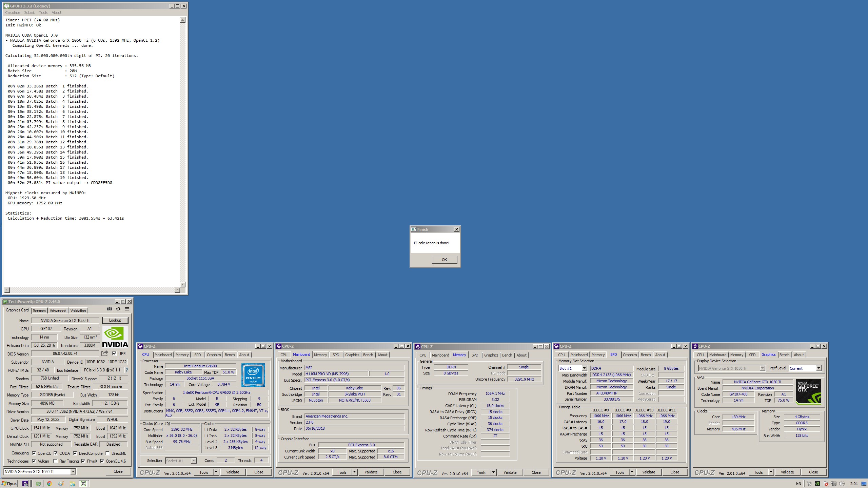The width and height of the screenshot is (868, 488).
Task: Click the network tray icon
Action: [x=834, y=484]
